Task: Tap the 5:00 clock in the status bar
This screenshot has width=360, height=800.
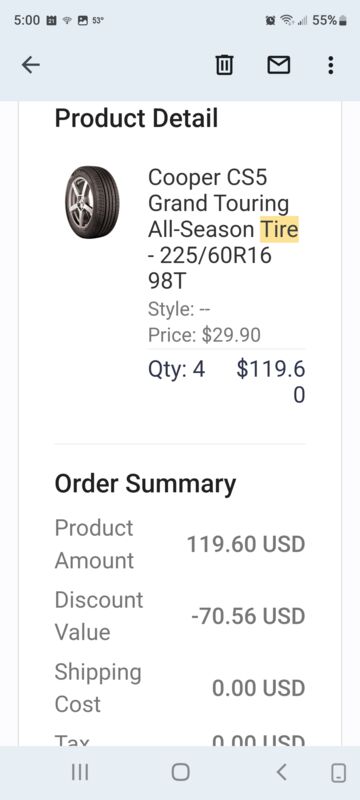Action: click(27, 20)
